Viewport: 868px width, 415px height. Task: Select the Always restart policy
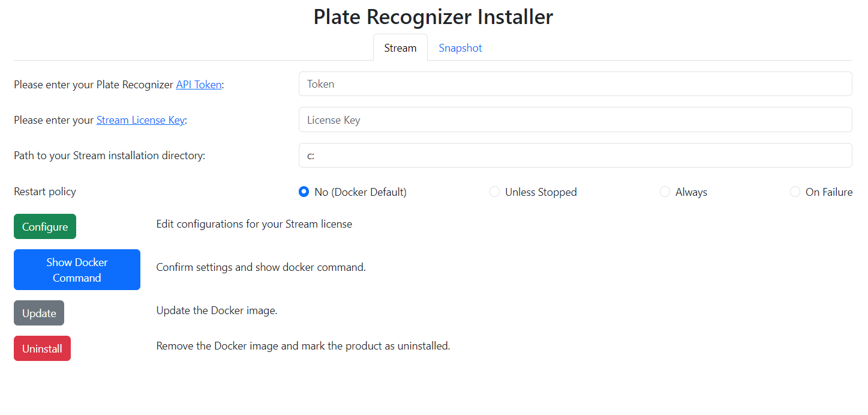665,192
